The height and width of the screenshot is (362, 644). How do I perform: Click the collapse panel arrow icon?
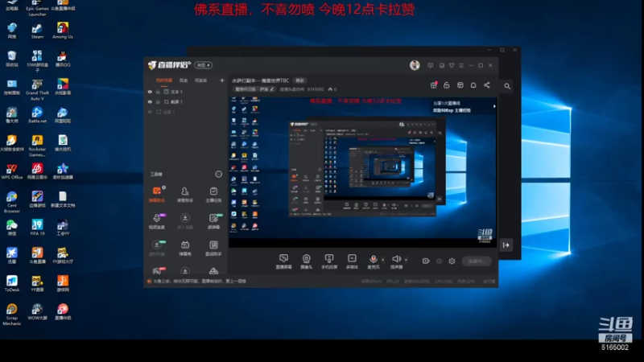(506, 245)
